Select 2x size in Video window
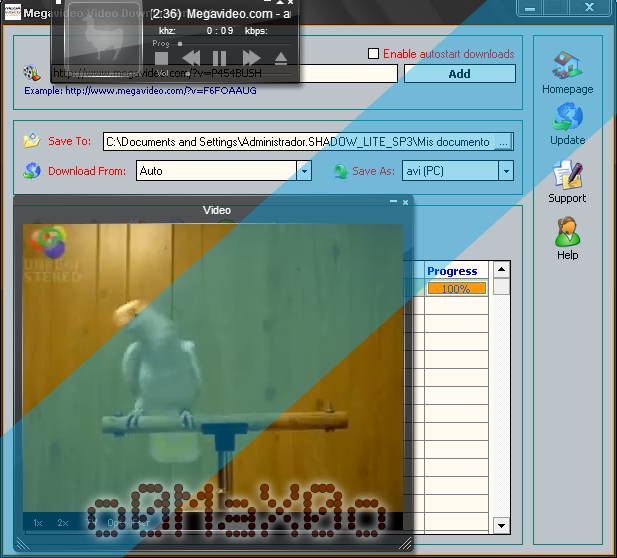This screenshot has width=617, height=558. (x=63, y=523)
